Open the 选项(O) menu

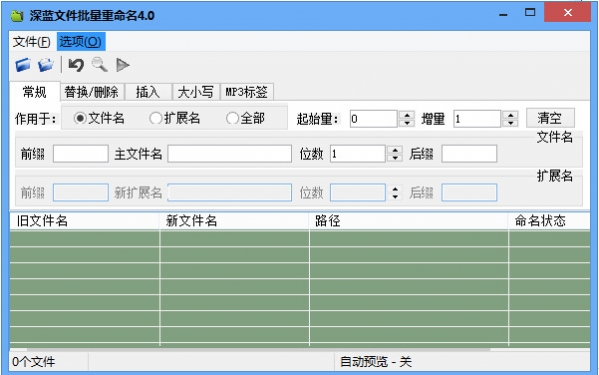81,42
